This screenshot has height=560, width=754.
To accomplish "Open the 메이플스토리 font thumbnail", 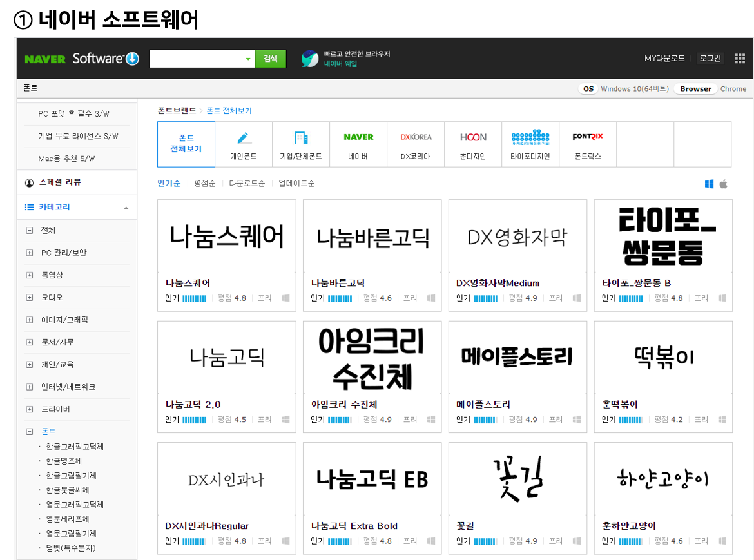I will click(517, 358).
